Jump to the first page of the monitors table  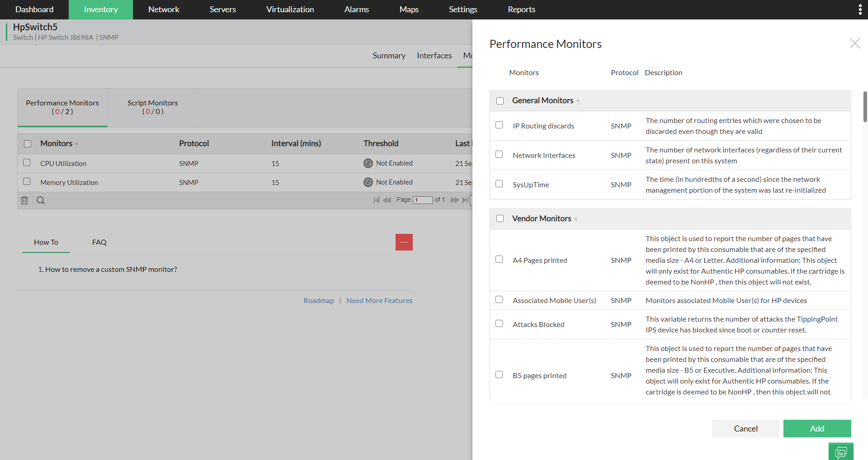point(376,200)
